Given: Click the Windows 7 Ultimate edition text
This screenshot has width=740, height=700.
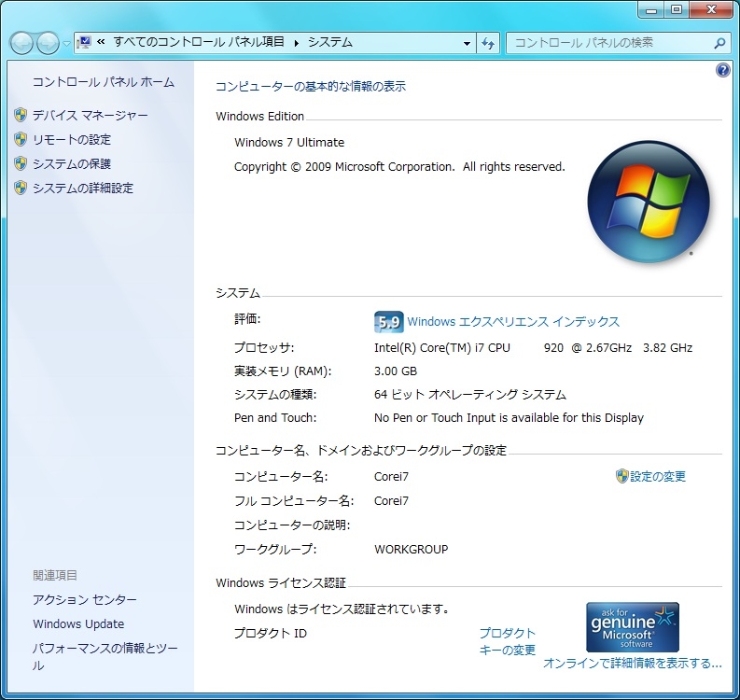Looking at the screenshot, I should pyautogui.click(x=289, y=143).
